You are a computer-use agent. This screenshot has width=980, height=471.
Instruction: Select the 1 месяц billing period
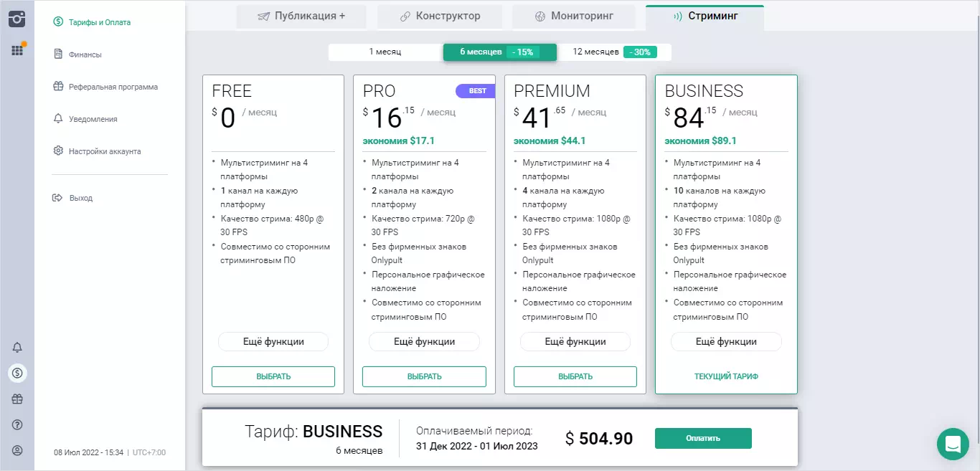[385, 52]
